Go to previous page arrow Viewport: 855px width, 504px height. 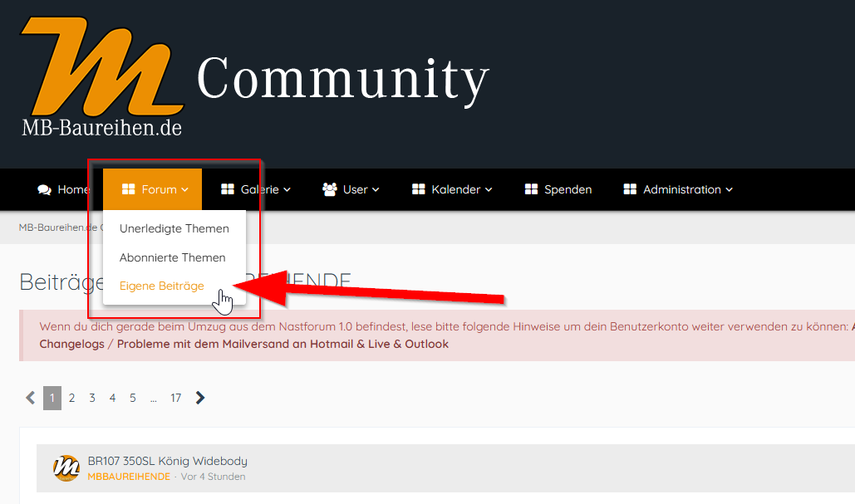click(31, 398)
